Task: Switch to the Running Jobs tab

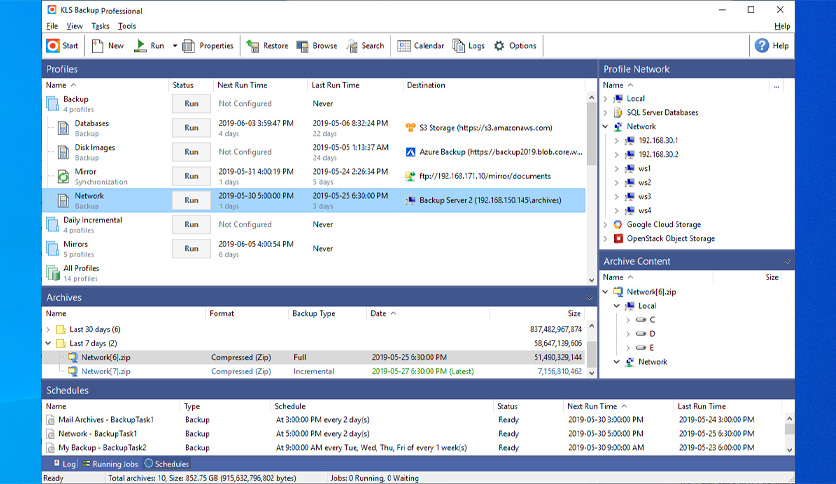Action: click(x=113, y=464)
